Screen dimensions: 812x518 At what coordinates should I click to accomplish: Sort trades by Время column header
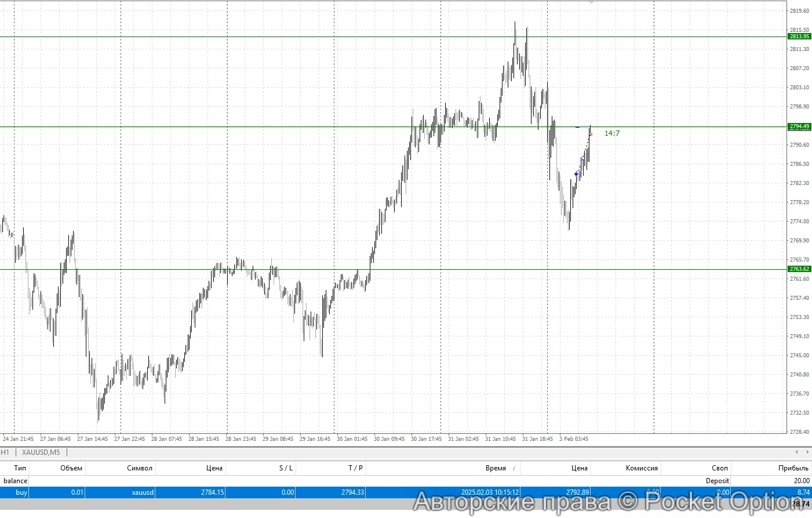pyautogui.click(x=496, y=468)
